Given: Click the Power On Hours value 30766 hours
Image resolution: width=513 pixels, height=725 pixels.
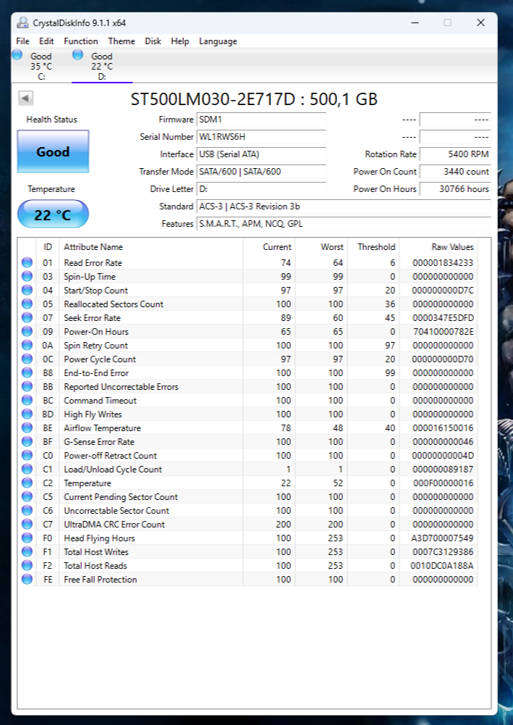Looking at the screenshot, I should 455,189.
